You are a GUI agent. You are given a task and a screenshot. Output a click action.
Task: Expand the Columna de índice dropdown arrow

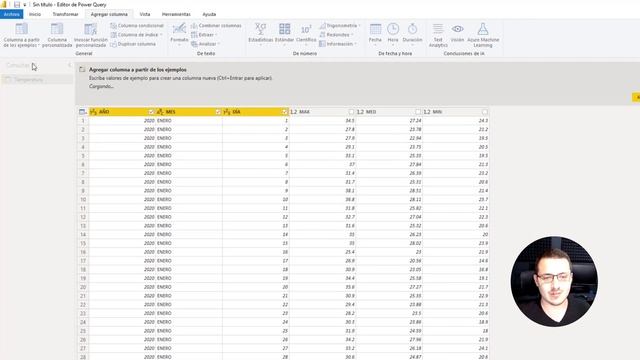point(161,35)
